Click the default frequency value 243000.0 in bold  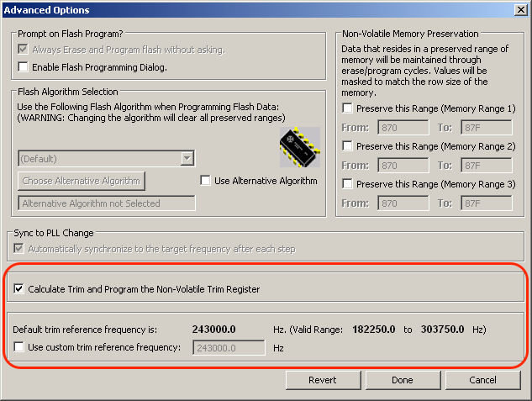coord(213,329)
